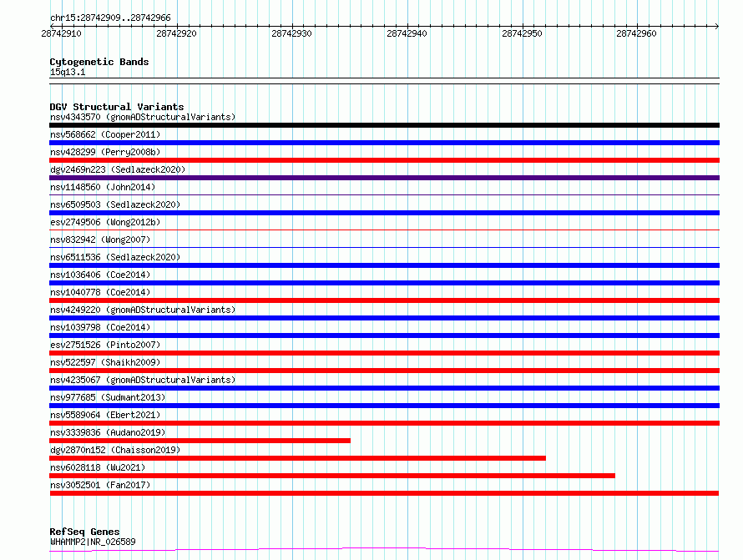
Task: Open the esv2749506 (Wong2012b) label
Action: point(105,222)
